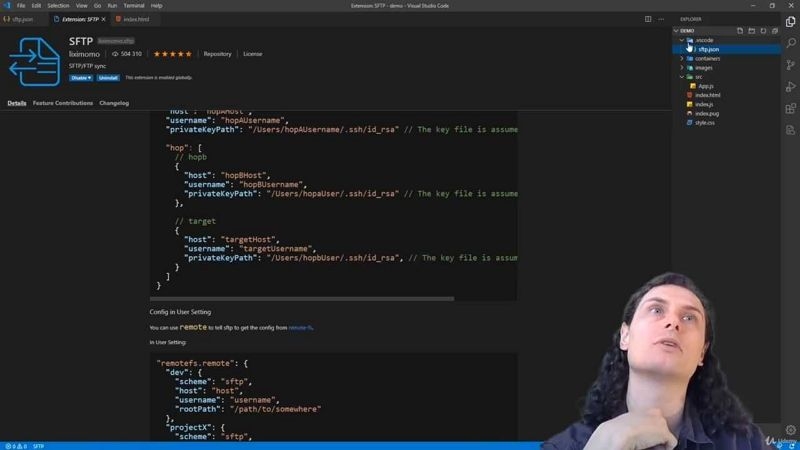Click the EXPLORER panel title
800x450 pixels.
[x=691, y=19]
